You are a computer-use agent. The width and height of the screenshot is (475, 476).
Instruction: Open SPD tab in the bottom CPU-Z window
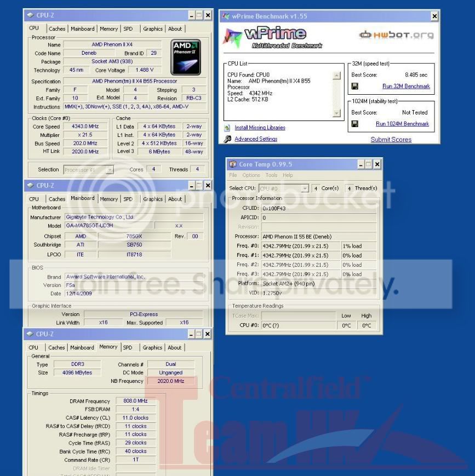coord(128,347)
